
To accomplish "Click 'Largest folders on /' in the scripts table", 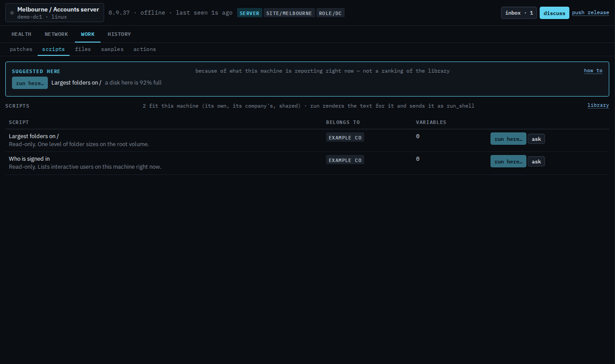I will pos(34,136).
